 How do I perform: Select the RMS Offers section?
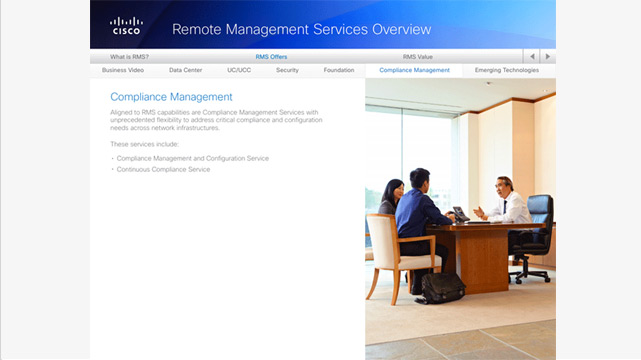pyautogui.click(x=271, y=57)
